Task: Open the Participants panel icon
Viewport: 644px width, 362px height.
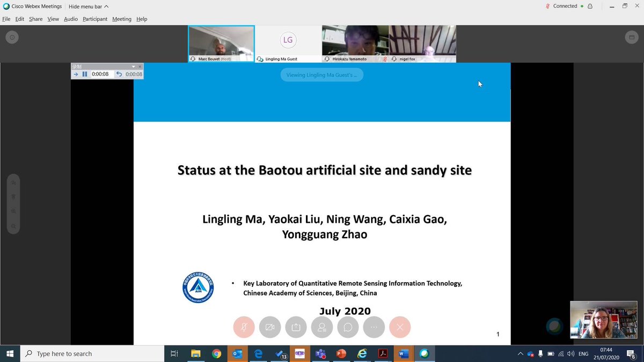Action: [x=322, y=327]
